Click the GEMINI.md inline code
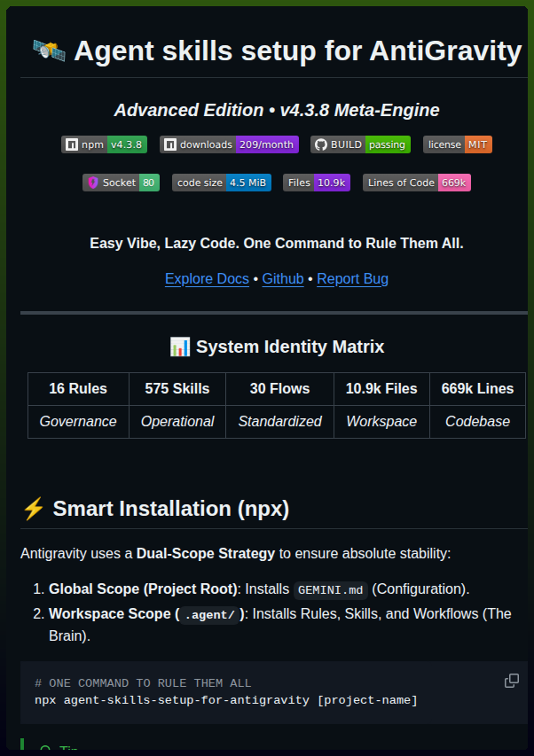The width and height of the screenshot is (534, 756). click(331, 590)
